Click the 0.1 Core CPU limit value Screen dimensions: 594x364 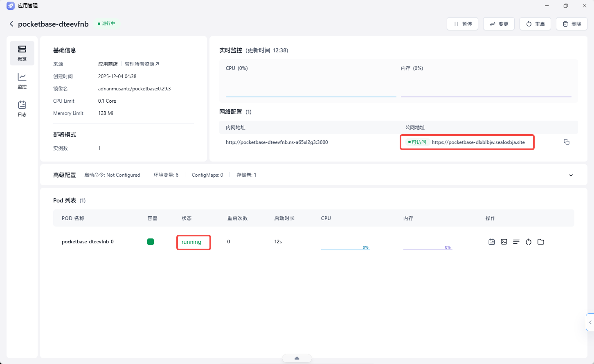pos(107,101)
